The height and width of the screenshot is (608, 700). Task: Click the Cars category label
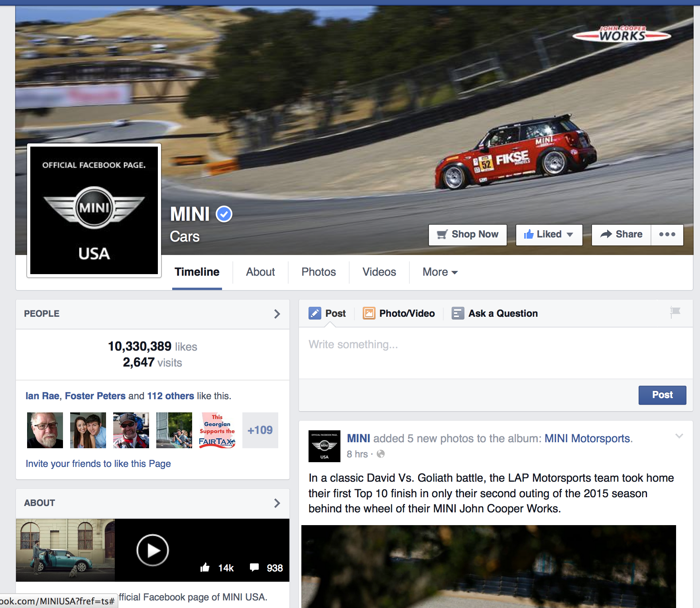tap(185, 237)
